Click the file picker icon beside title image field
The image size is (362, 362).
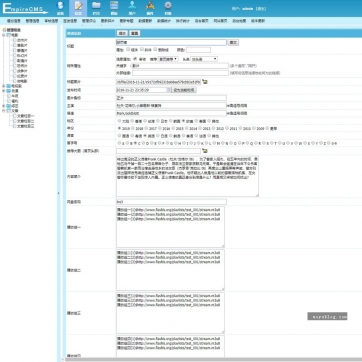[x=205, y=82]
